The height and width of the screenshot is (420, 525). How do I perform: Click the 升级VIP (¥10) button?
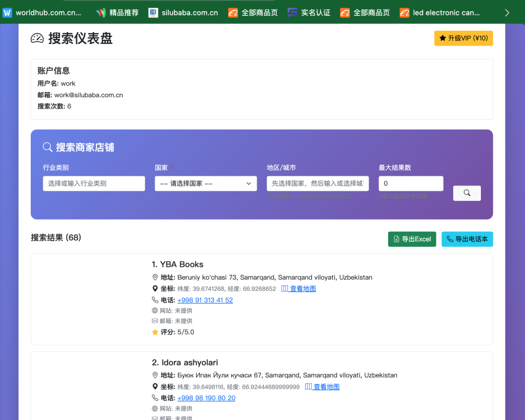(463, 38)
